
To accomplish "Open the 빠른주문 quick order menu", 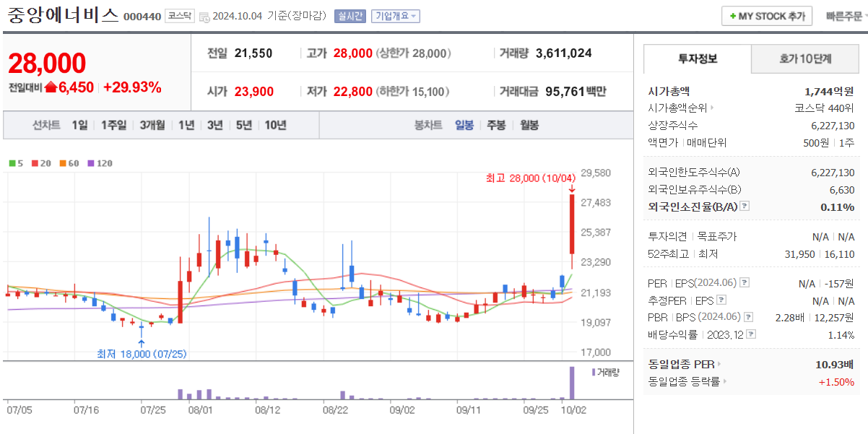I will tap(846, 16).
